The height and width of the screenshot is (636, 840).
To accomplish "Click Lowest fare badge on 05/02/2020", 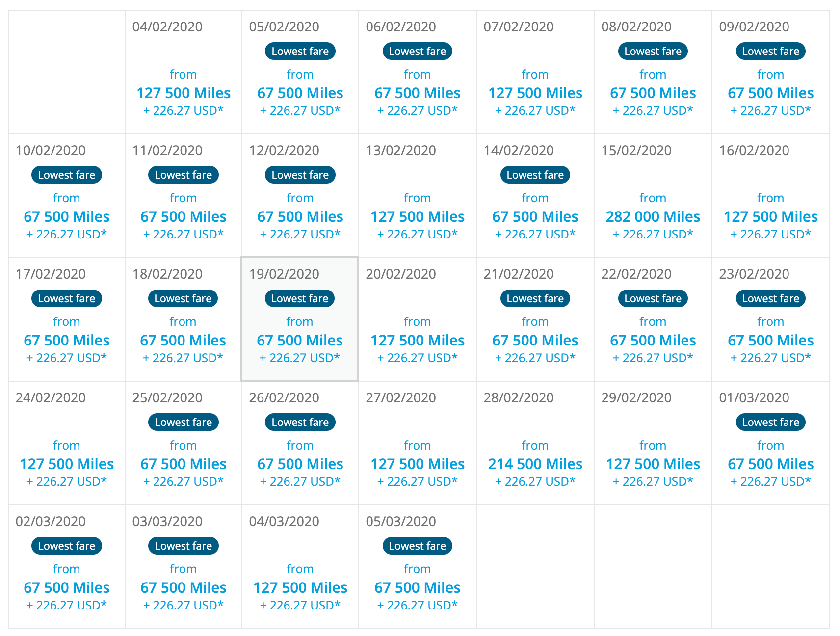I will pos(300,51).
